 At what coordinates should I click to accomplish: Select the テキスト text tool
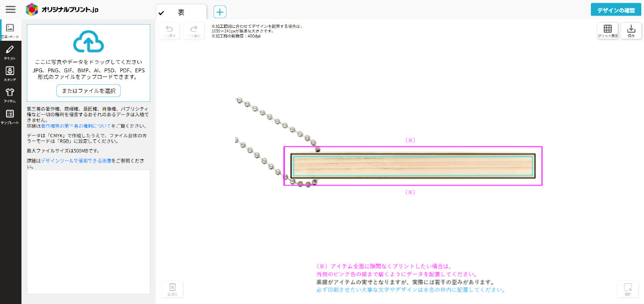pos(10,52)
